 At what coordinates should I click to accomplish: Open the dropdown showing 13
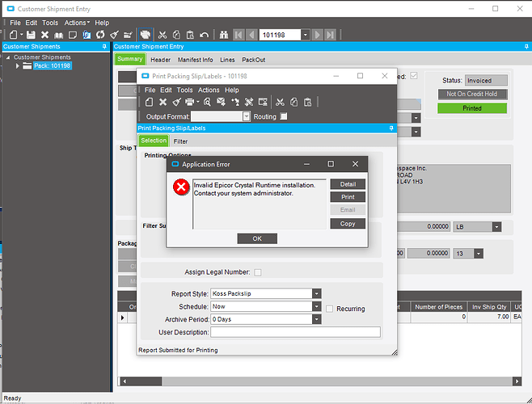(479, 254)
